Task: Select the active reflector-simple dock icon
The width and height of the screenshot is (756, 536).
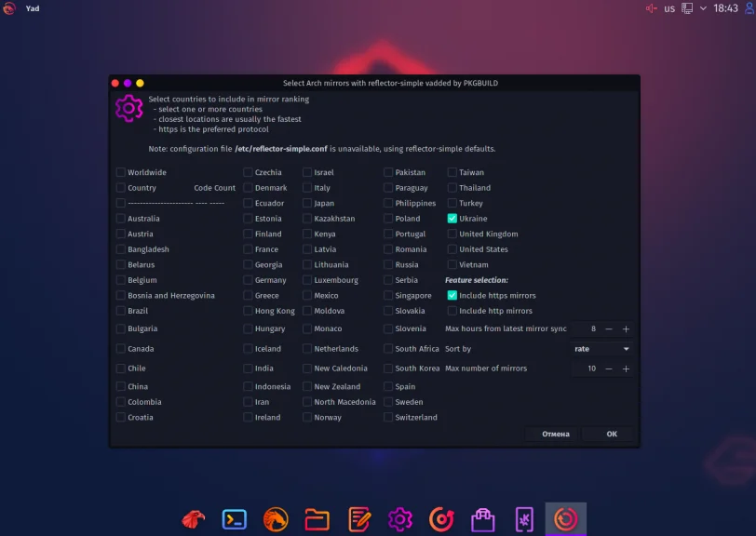Action: tap(564, 519)
